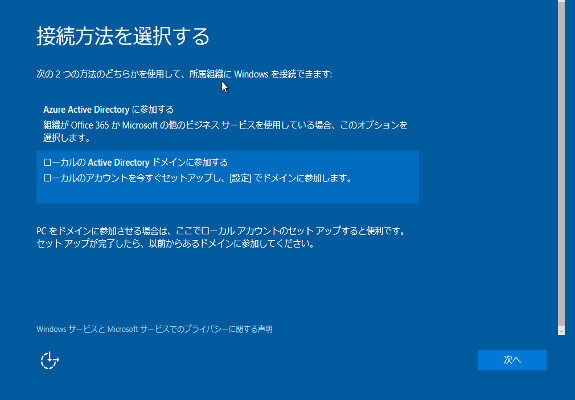Click the セット アップが完了したら sentence
Image resolution: width=575 pixels, height=400 pixels.
(175, 244)
